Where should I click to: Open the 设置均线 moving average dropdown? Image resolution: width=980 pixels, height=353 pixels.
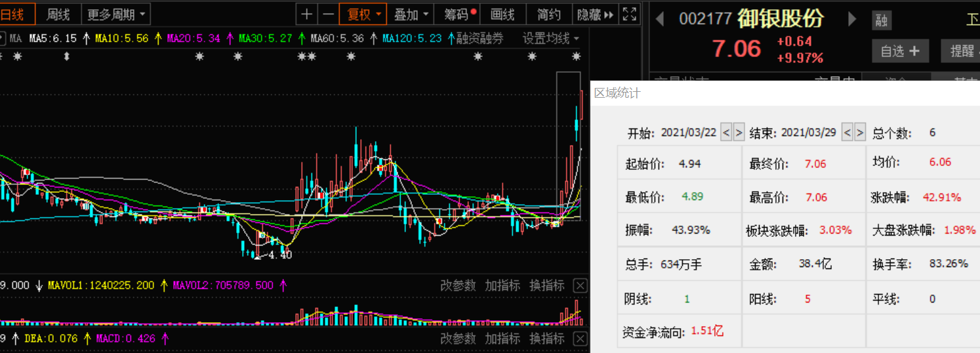click(x=551, y=39)
